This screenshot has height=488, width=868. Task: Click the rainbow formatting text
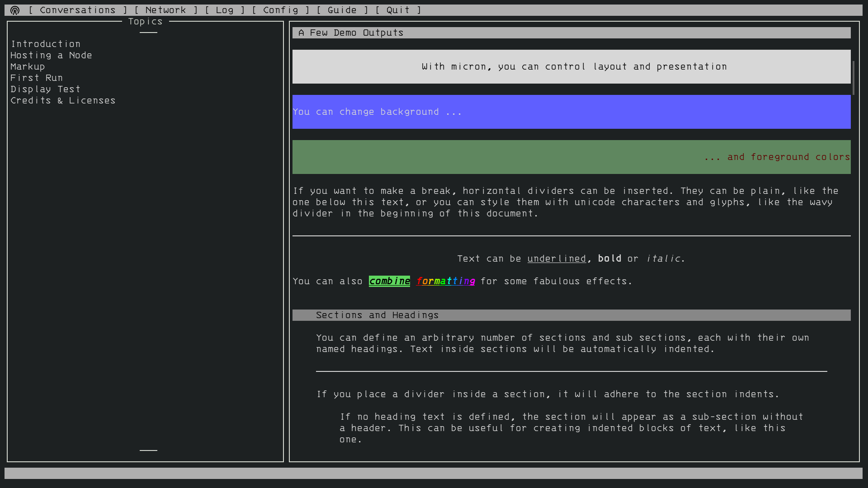pyautogui.click(x=446, y=281)
